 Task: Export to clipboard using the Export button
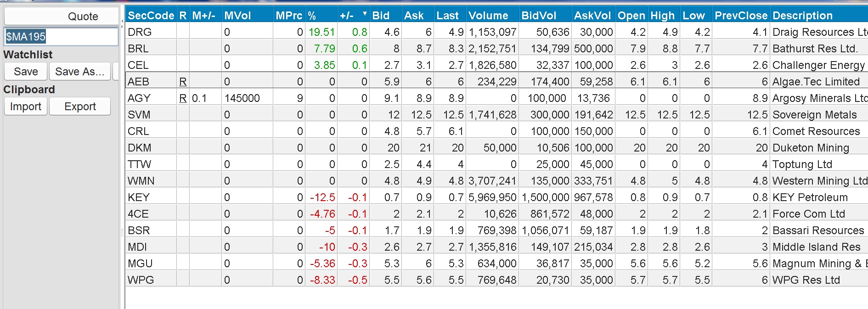[x=80, y=106]
